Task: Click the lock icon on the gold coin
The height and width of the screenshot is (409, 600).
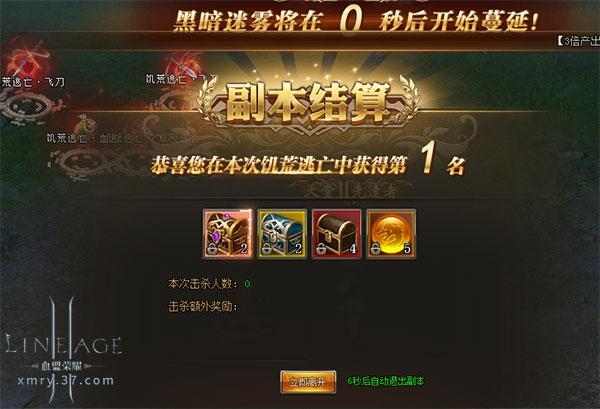Action: tap(375, 250)
